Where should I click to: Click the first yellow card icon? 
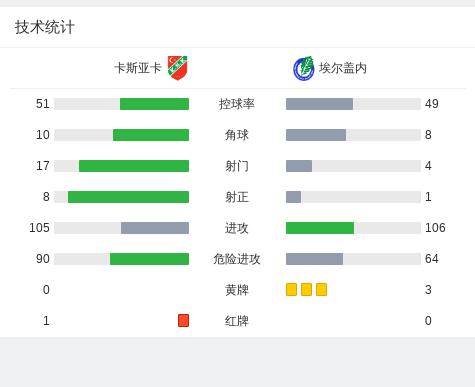coord(291,289)
